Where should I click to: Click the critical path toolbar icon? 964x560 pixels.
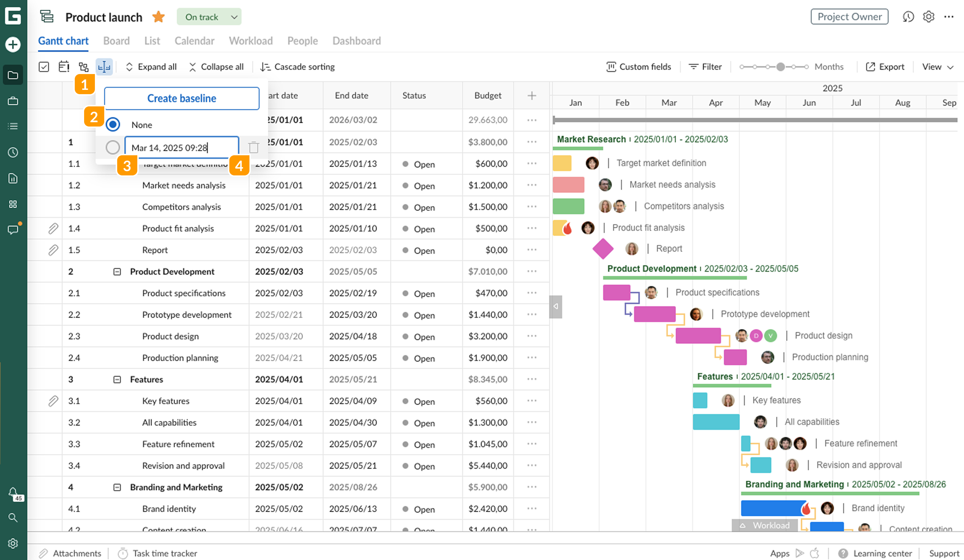[83, 67]
